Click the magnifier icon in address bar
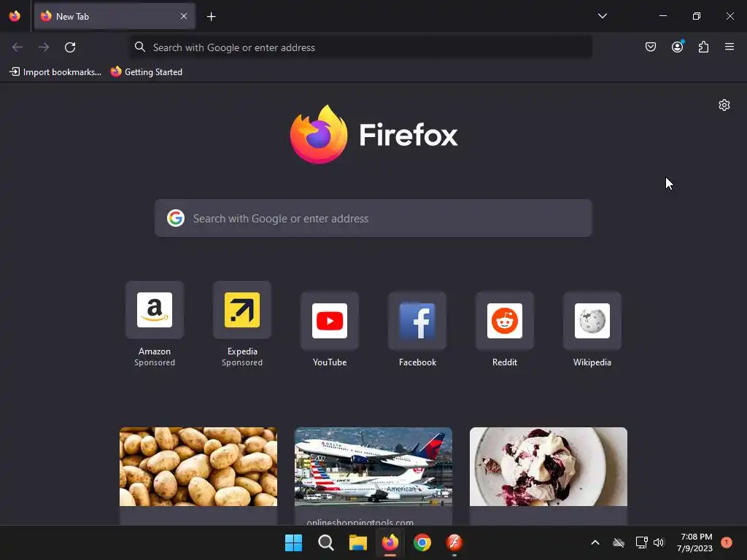Image resolution: width=747 pixels, height=560 pixels. point(139,47)
